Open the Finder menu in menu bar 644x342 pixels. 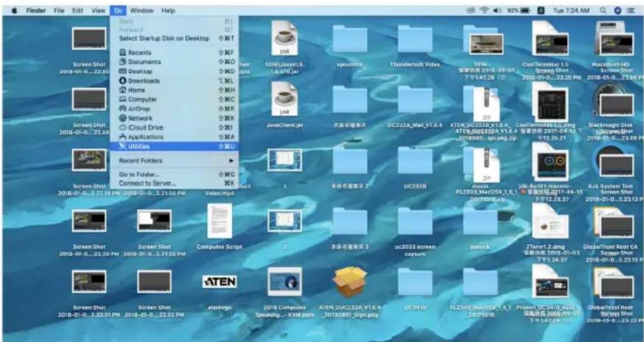[x=36, y=10]
